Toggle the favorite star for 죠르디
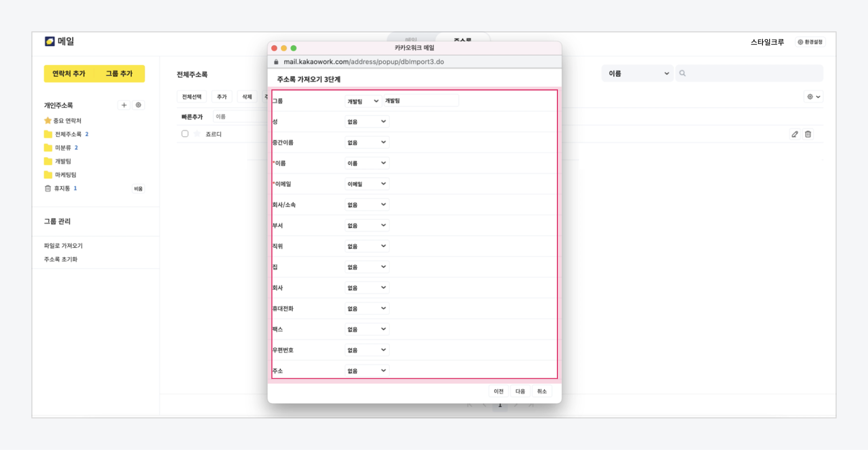 pos(197,134)
